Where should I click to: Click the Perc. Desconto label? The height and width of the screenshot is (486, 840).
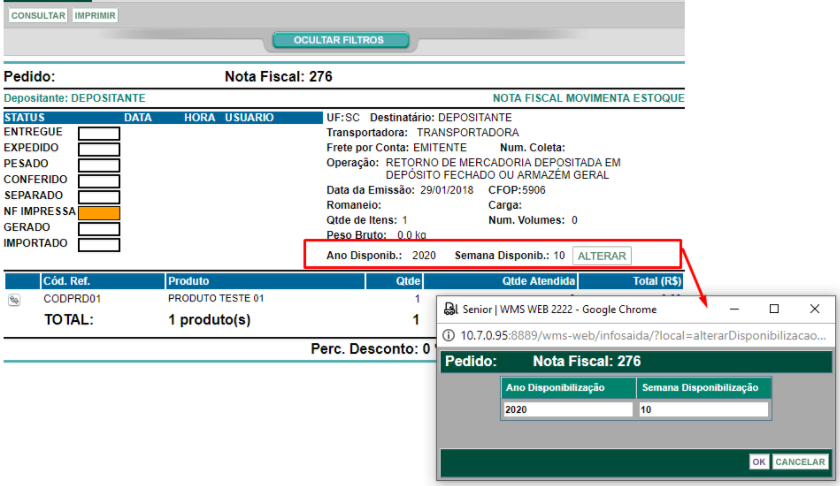pyautogui.click(x=365, y=349)
